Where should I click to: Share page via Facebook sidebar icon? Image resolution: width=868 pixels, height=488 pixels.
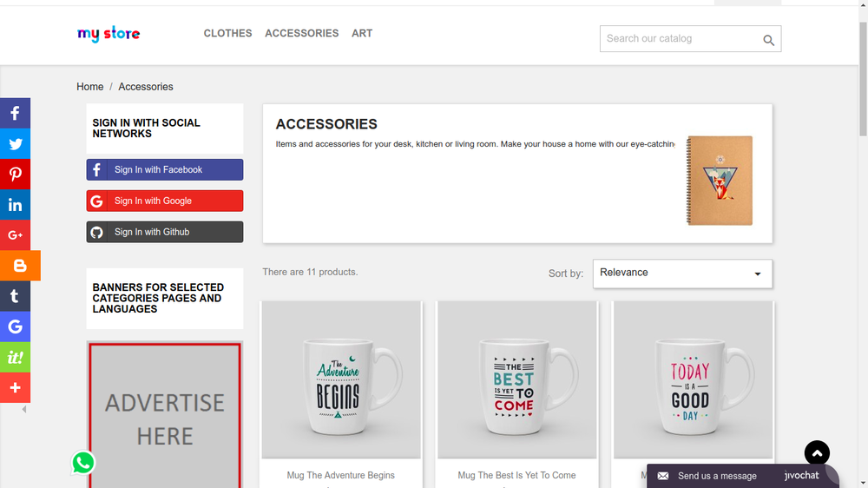pyautogui.click(x=15, y=113)
